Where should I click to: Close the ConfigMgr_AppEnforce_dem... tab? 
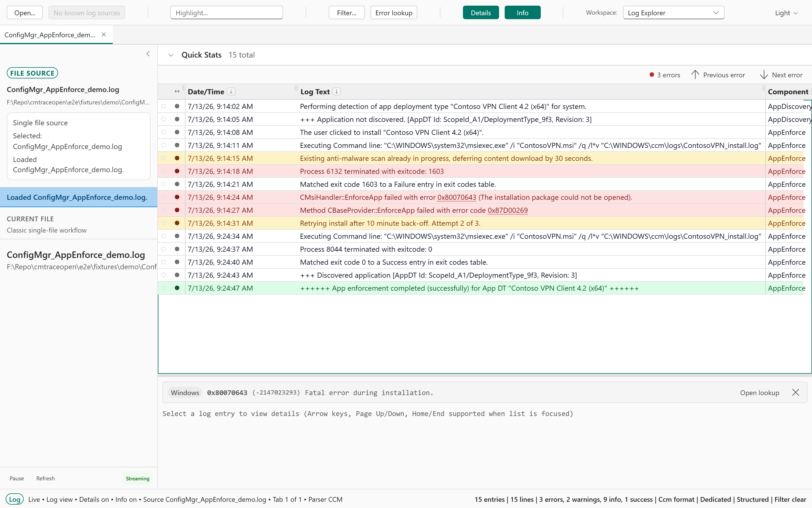click(x=104, y=35)
